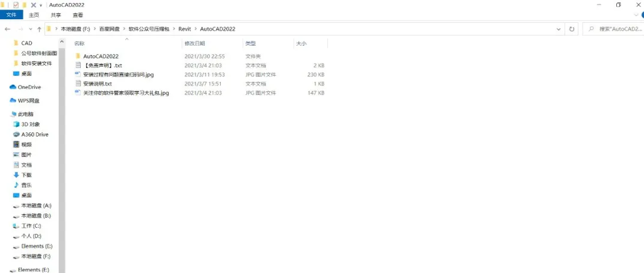Viewport: 644px width, 273px height.
Task: Switch to the 主页 ribbon tab
Action: (x=34, y=15)
